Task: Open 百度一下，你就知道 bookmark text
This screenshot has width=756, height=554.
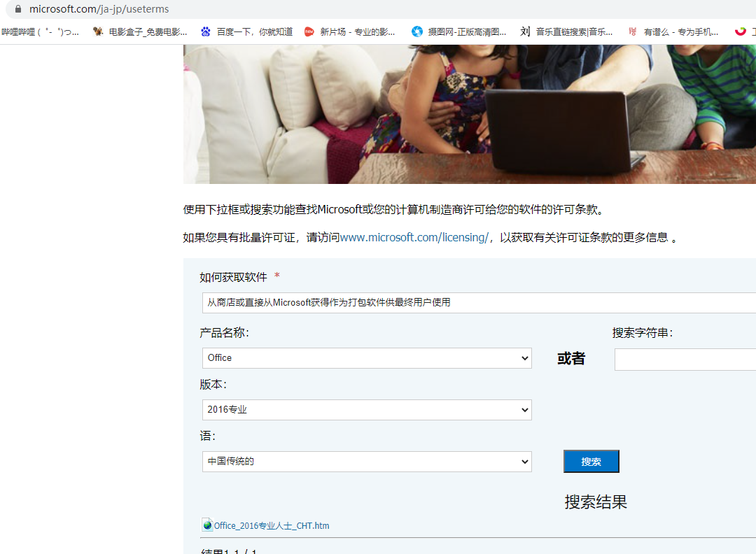Action: point(255,31)
